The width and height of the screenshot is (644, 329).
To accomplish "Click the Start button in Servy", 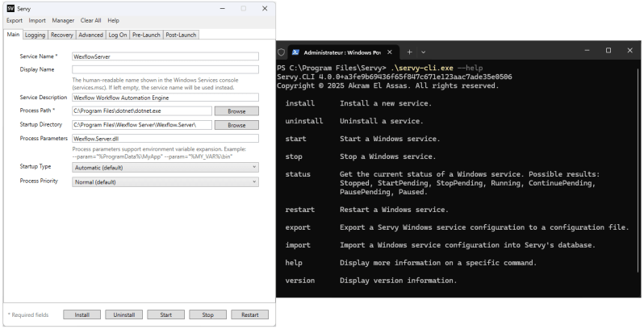I will coord(166,314).
